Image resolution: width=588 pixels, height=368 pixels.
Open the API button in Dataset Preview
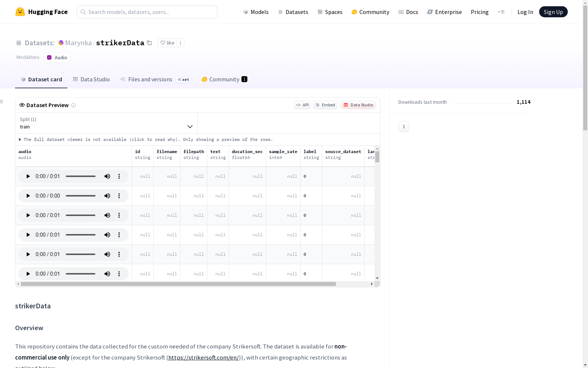[x=302, y=105]
